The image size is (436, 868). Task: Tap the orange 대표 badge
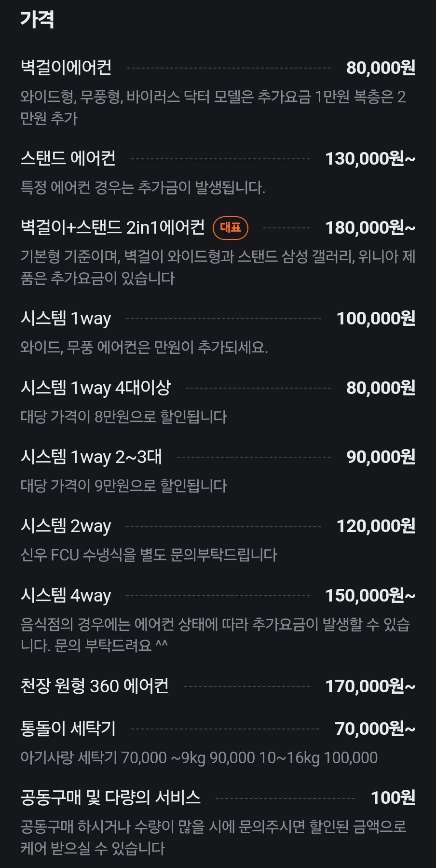[231, 227]
